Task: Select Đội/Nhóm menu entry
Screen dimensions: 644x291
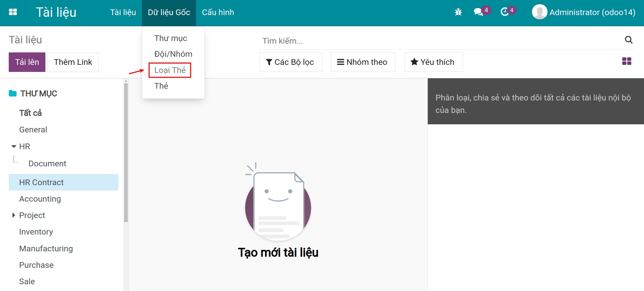Action: point(173,54)
